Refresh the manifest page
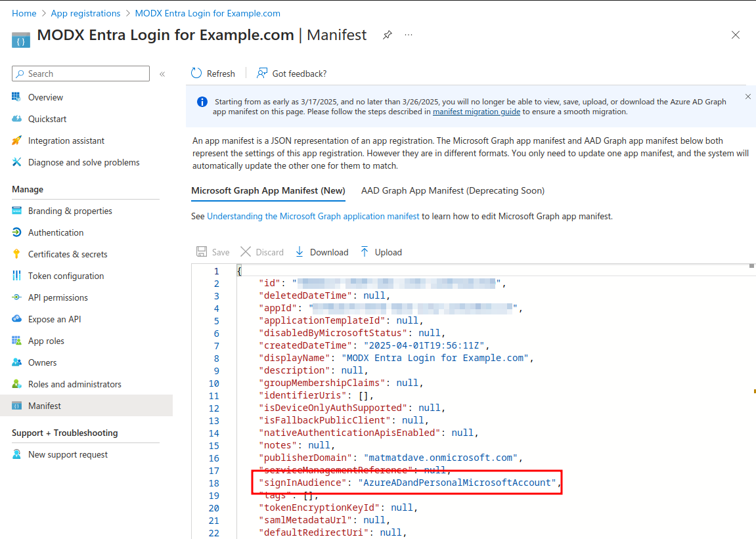This screenshot has width=756, height=539. 213,74
